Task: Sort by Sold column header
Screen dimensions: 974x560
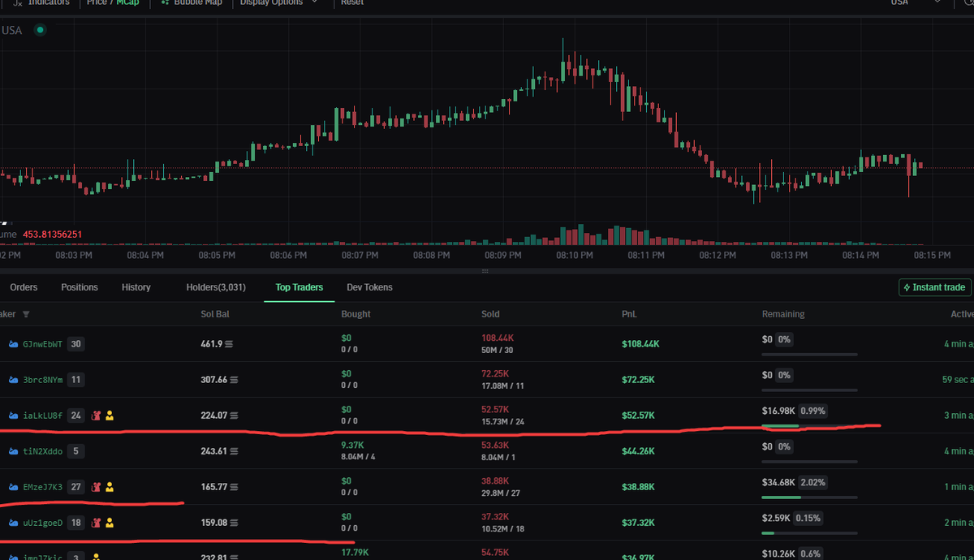Action: (x=490, y=314)
